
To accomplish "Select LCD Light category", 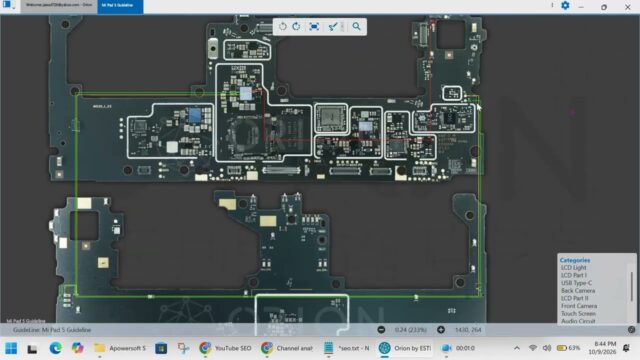I will (x=573, y=268).
